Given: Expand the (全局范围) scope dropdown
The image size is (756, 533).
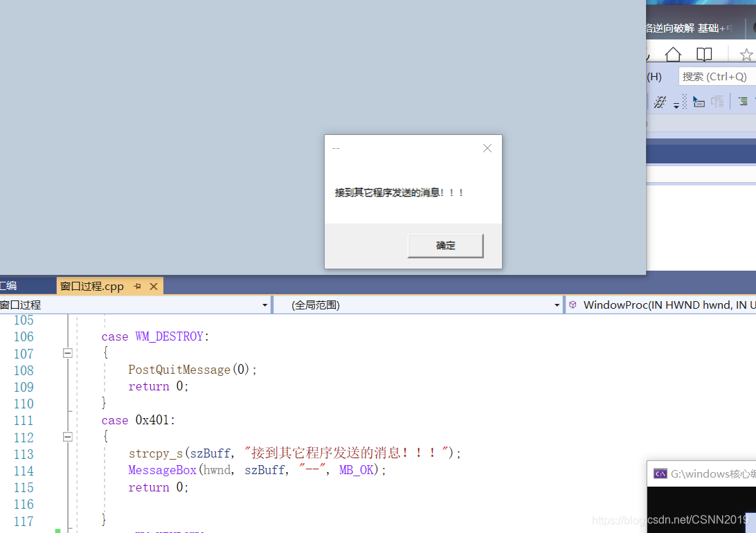Looking at the screenshot, I should click(557, 305).
